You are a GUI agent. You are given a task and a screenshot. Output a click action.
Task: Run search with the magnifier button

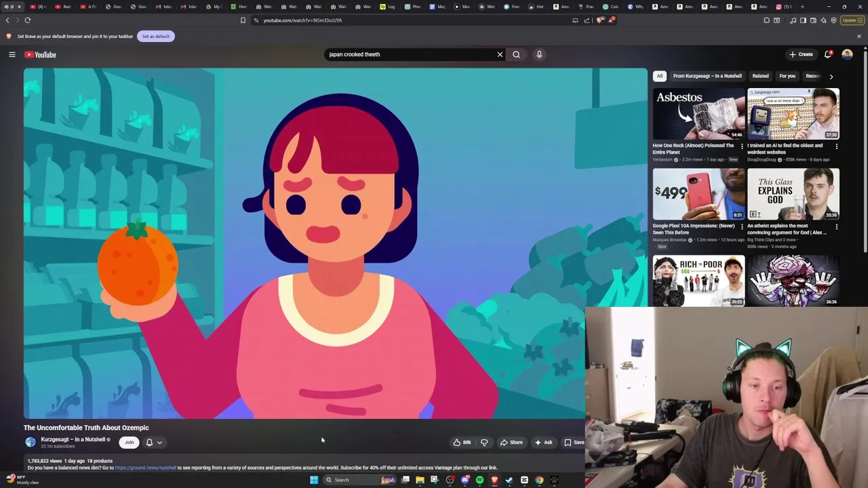(x=516, y=54)
